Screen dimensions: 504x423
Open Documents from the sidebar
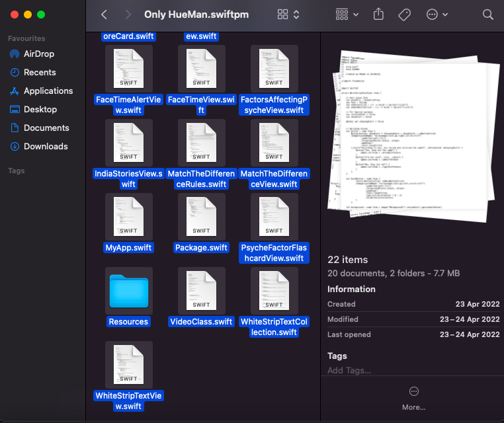(x=46, y=128)
